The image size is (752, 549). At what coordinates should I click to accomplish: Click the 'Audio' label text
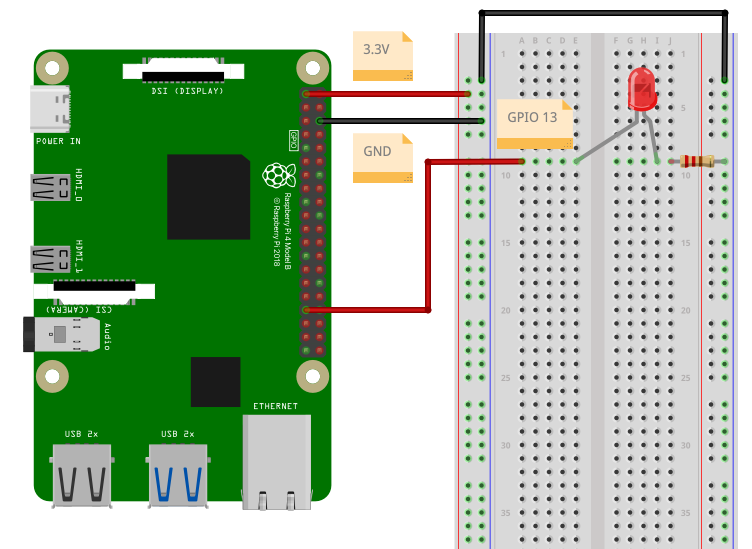(107, 337)
